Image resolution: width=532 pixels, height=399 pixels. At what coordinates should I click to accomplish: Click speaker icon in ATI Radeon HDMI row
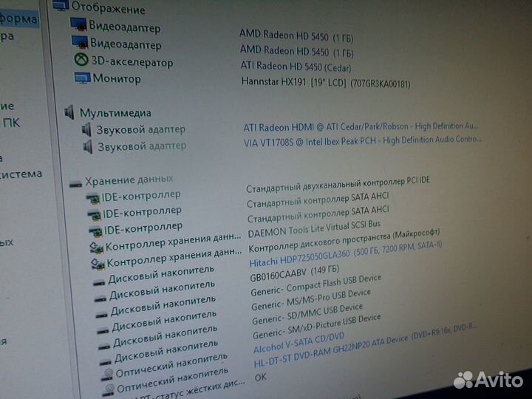coord(86,129)
